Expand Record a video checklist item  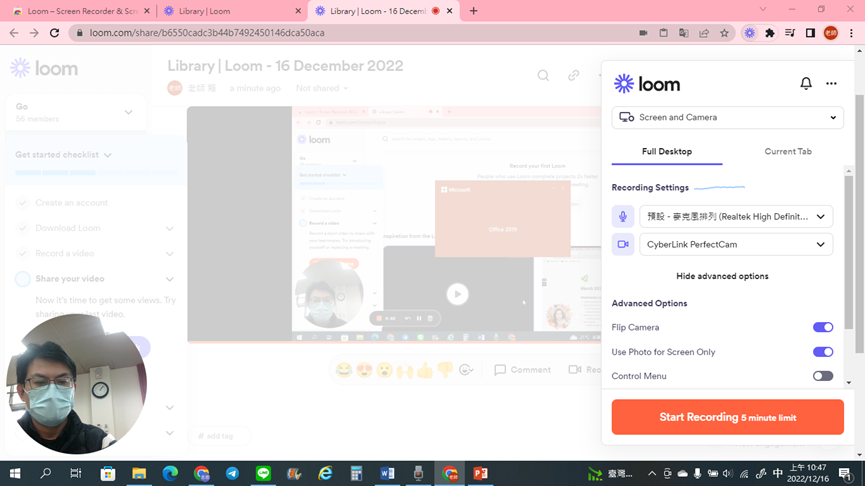[169, 254]
